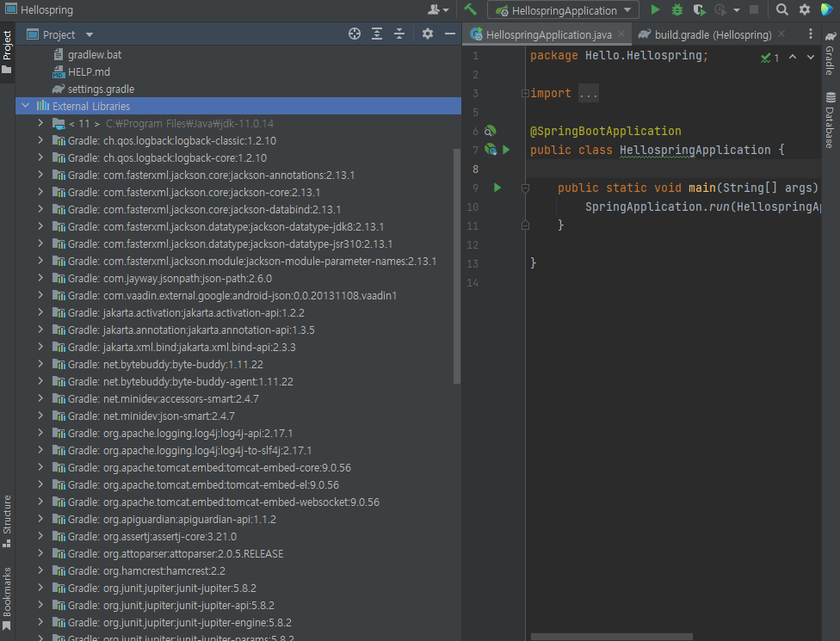840x641 pixels.
Task: Click @SpringBootApplication annotation in the code
Action: point(605,131)
